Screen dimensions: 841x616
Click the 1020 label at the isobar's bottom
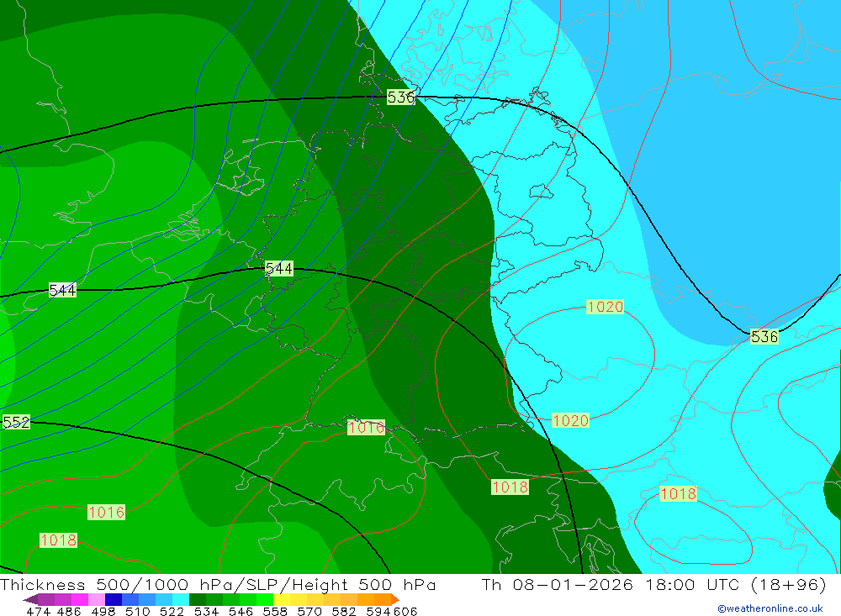pyautogui.click(x=570, y=420)
